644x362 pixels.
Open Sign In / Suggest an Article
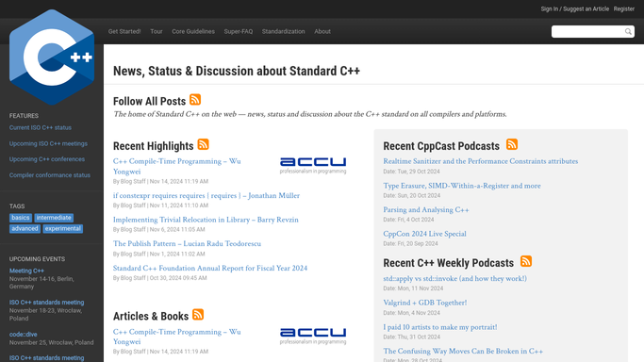(574, 9)
